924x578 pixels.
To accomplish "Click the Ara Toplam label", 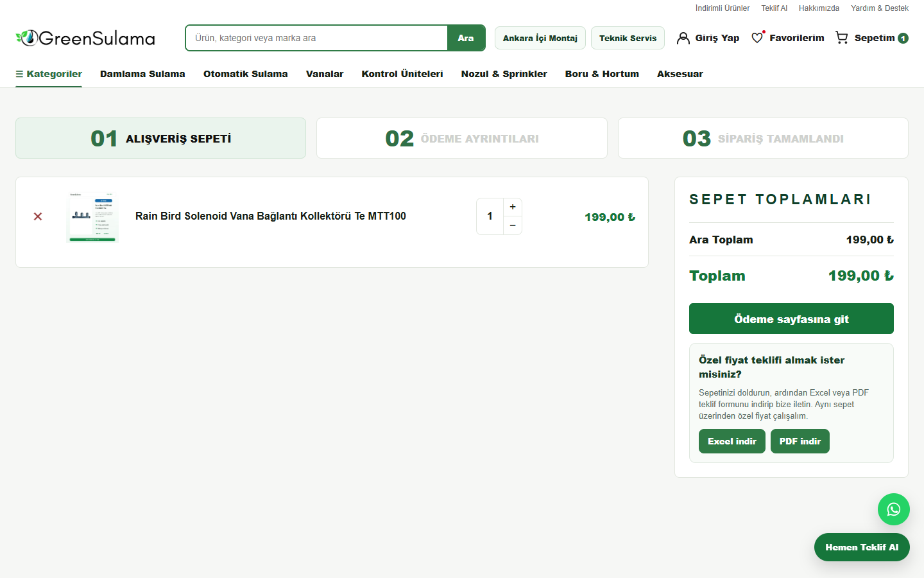I will 721,240.
